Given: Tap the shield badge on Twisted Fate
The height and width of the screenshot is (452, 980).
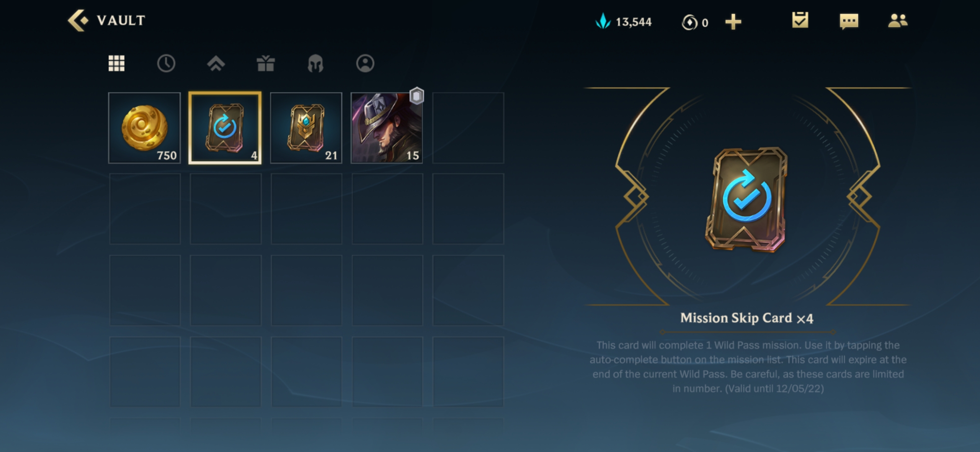Looking at the screenshot, I should [416, 96].
